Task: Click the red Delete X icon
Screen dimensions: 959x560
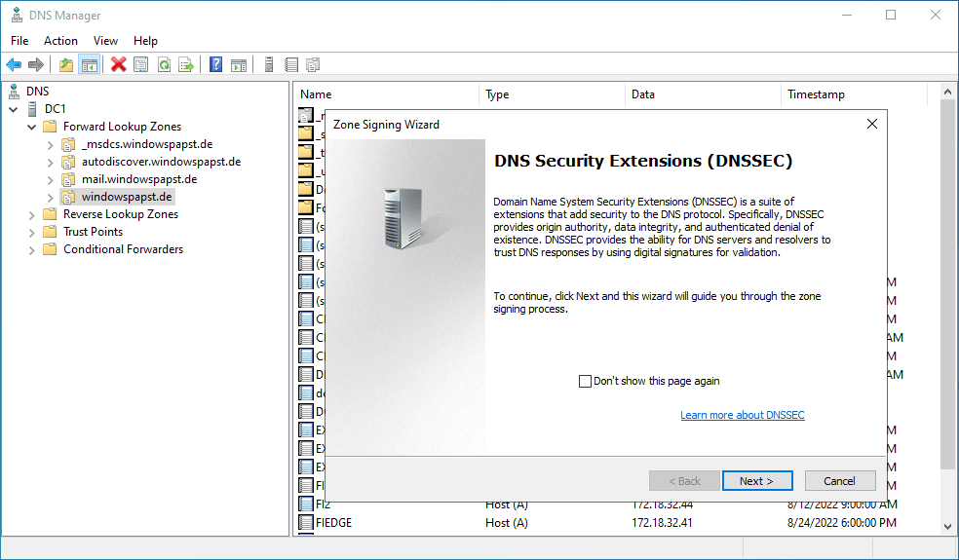Action: [119, 65]
